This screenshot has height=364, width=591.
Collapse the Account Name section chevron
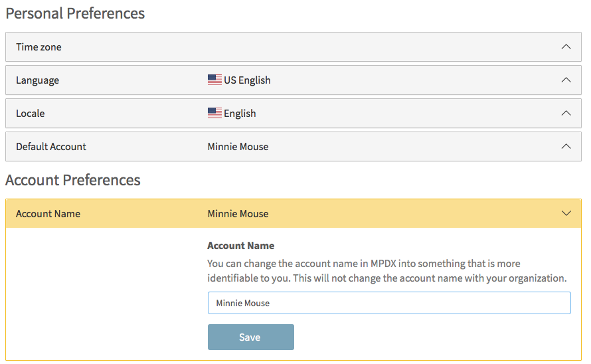pyautogui.click(x=566, y=213)
